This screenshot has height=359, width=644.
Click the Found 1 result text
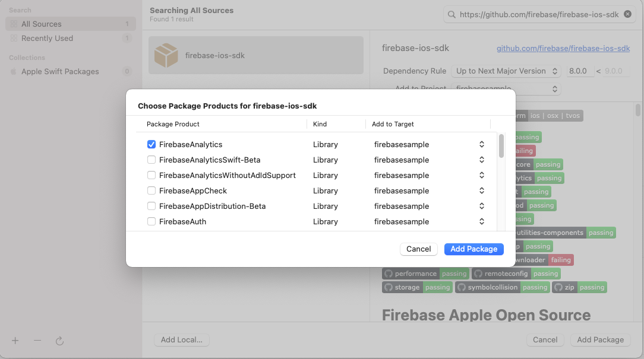pos(171,19)
